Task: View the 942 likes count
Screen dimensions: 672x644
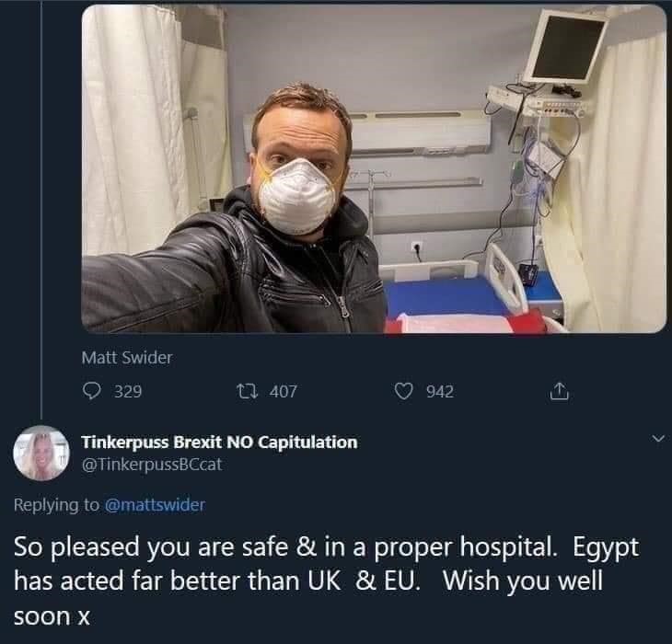Action: click(x=439, y=392)
